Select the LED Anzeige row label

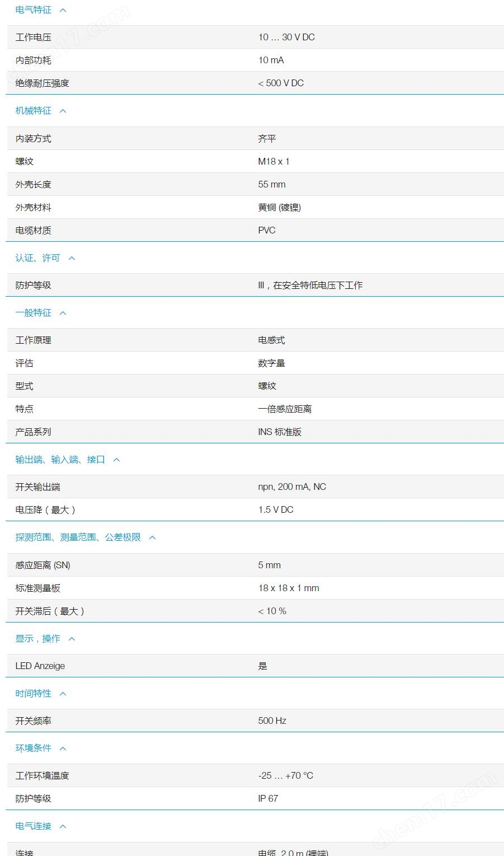coord(40,666)
